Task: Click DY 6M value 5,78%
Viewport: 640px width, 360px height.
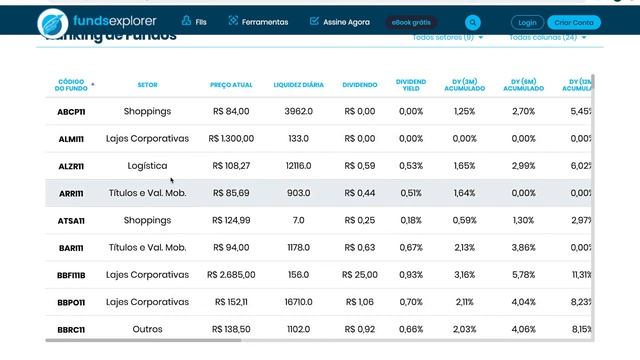Action: (x=523, y=275)
